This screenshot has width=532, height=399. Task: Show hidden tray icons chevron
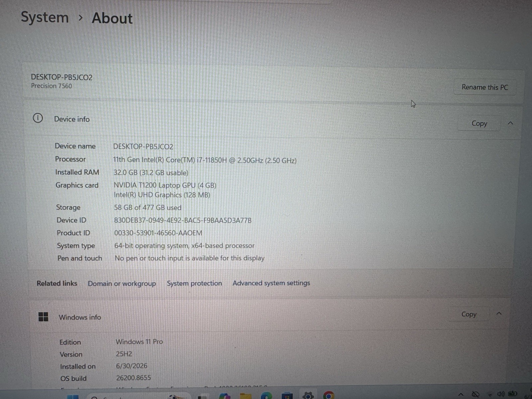click(x=461, y=395)
